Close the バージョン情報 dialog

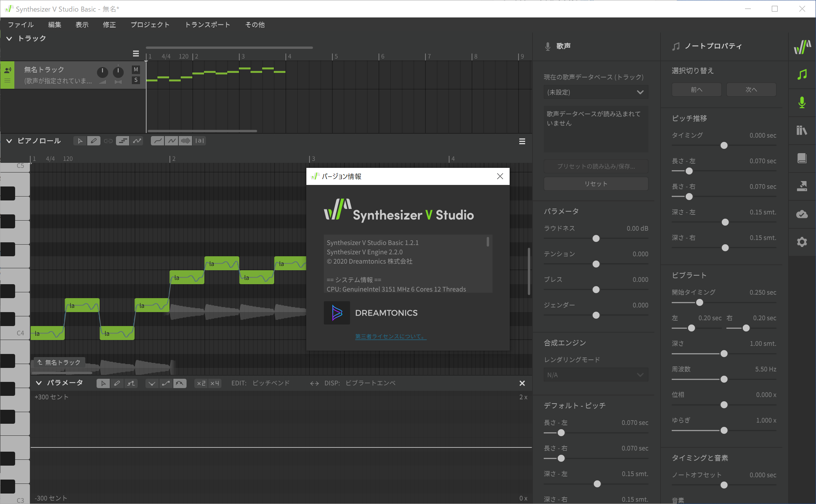500,176
